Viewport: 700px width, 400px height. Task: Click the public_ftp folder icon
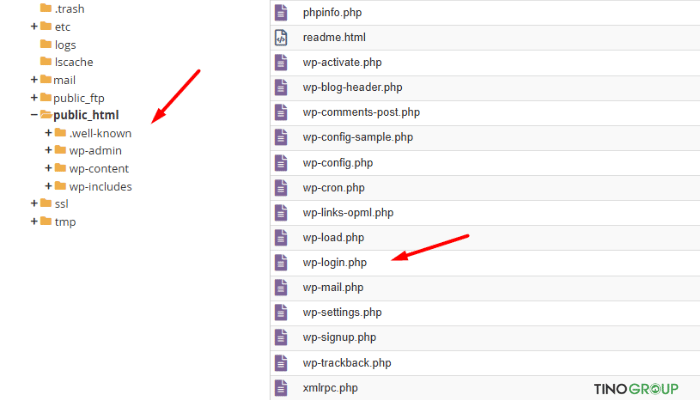(46, 97)
